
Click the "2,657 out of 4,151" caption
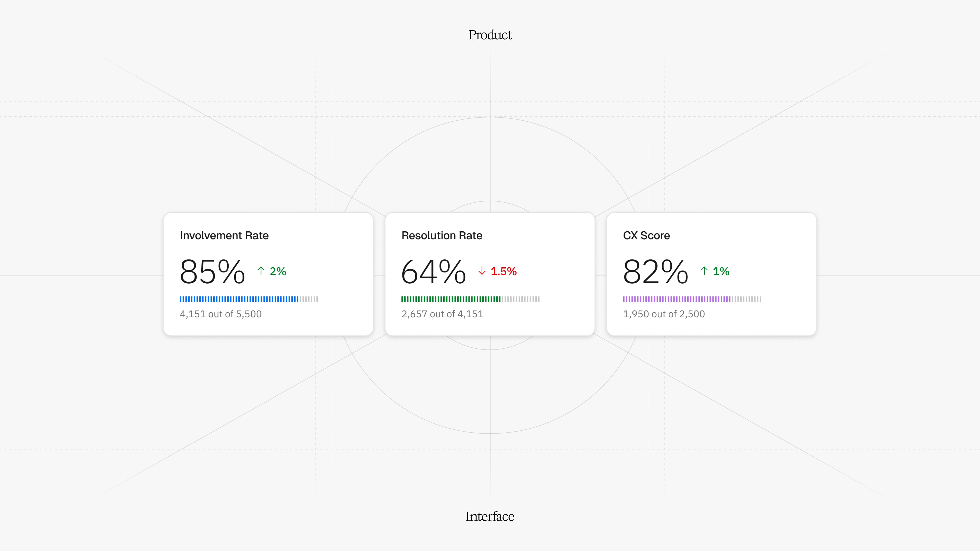pyautogui.click(x=442, y=314)
